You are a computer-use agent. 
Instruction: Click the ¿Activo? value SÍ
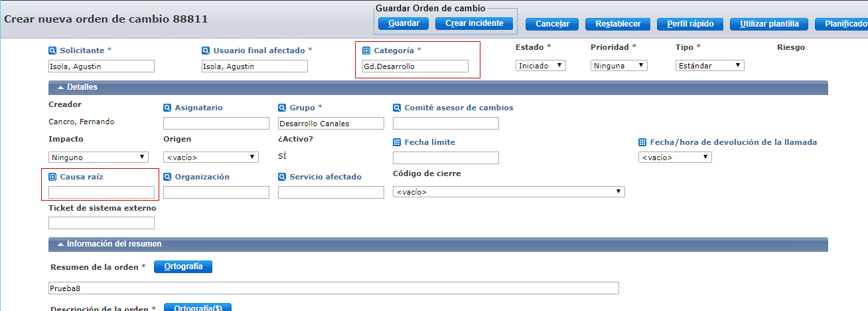[282, 156]
